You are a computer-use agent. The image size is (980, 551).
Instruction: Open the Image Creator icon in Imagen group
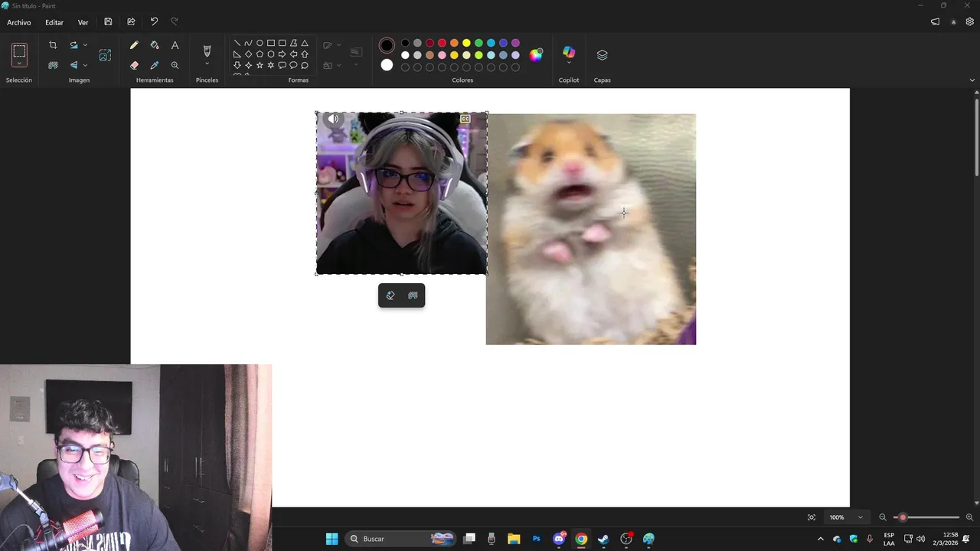[x=105, y=55]
